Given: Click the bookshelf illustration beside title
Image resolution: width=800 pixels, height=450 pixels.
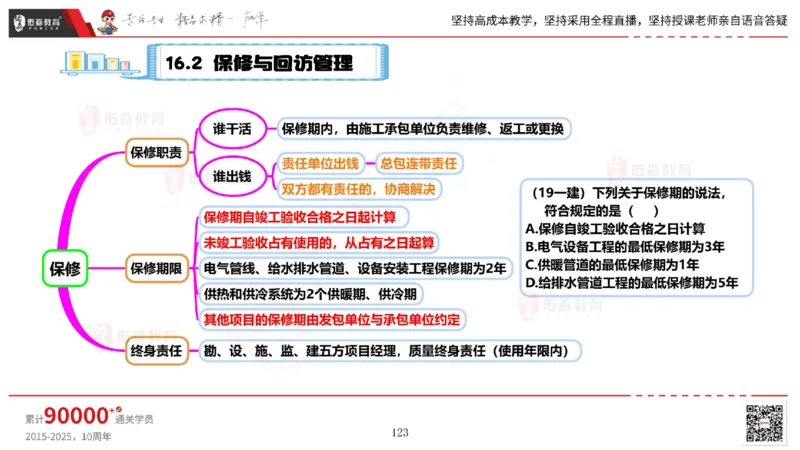Looking at the screenshot, I should point(101,63).
